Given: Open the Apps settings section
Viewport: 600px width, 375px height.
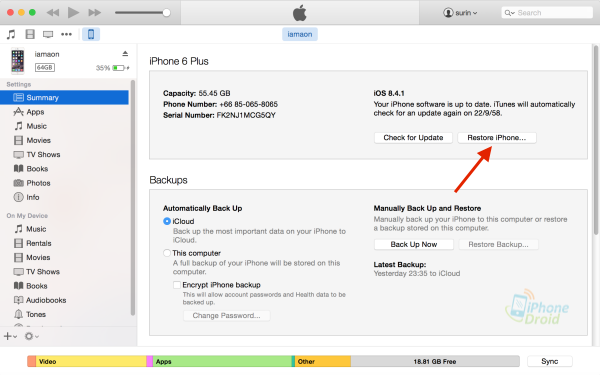Looking at the screenshot, I should click(x=64, y=112).
